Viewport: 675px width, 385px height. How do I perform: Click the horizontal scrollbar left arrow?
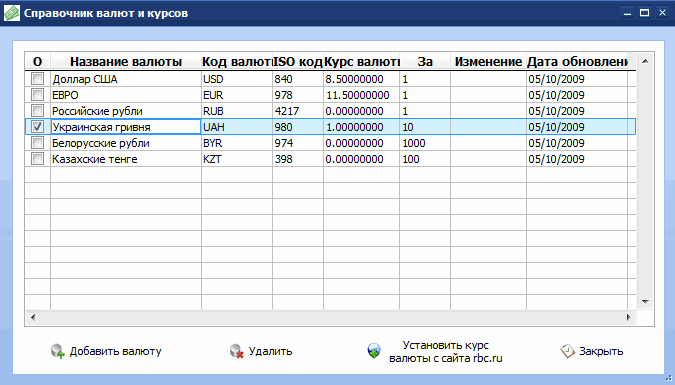point(33,317)
